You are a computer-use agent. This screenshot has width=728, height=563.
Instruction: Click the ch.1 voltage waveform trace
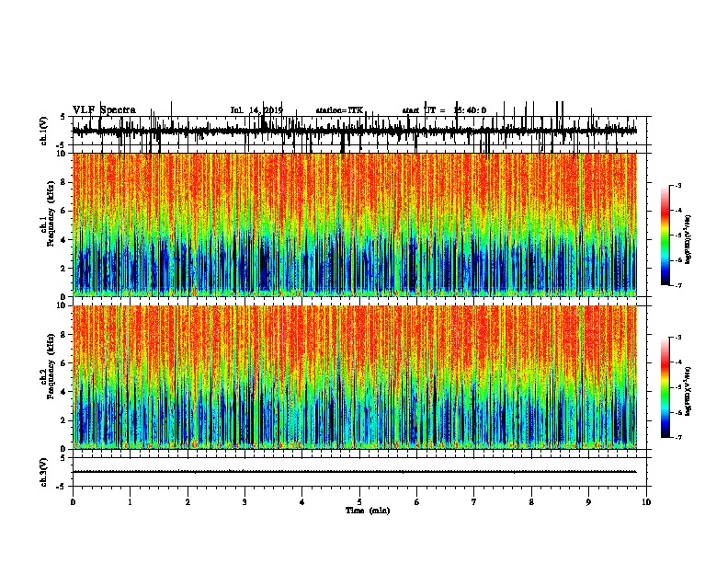[x=354, y=132]
